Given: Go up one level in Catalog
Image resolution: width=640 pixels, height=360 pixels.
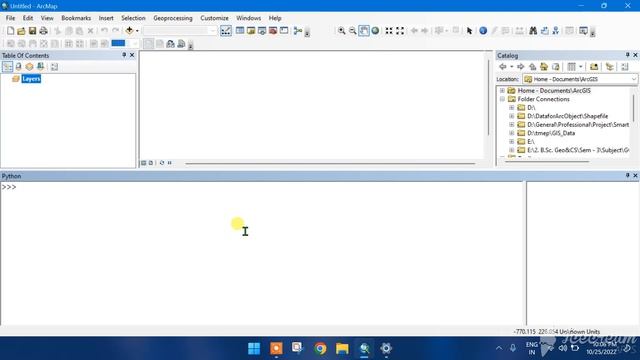Looking at the screenshot, I should coord(533,67).
